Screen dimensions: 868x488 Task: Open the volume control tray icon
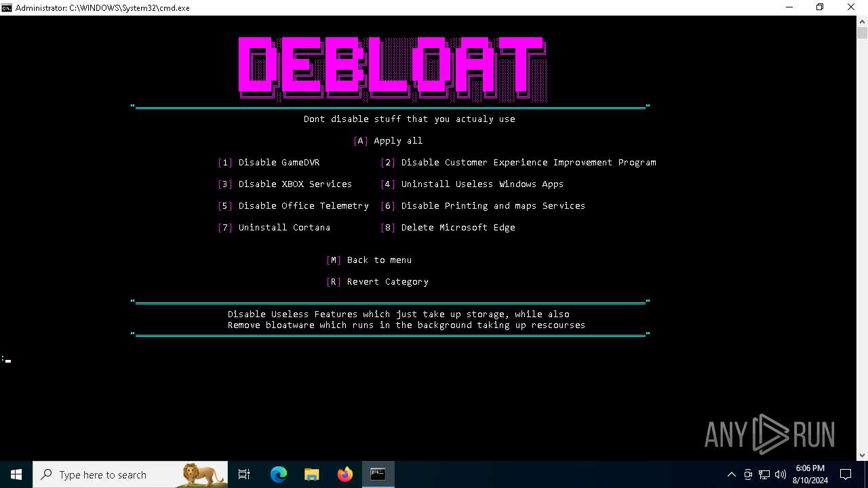click(x=781, y=474)
